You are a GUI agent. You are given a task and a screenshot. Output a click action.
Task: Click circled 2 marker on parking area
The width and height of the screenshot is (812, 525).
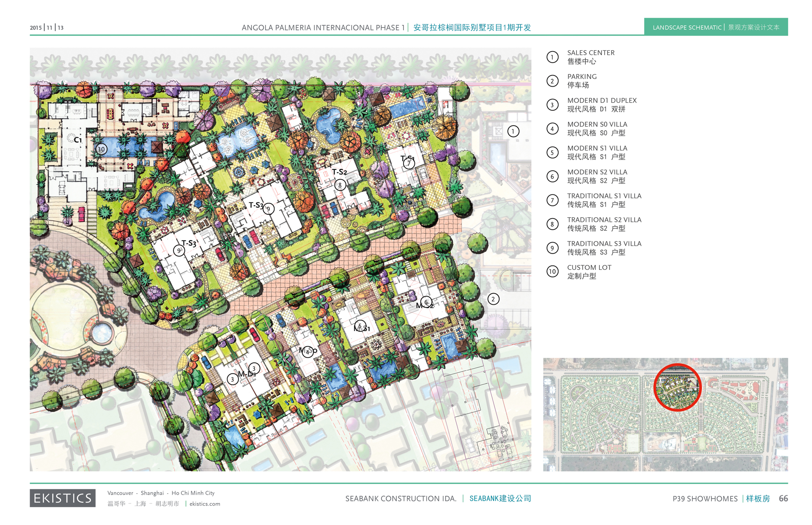pos(493,299)
